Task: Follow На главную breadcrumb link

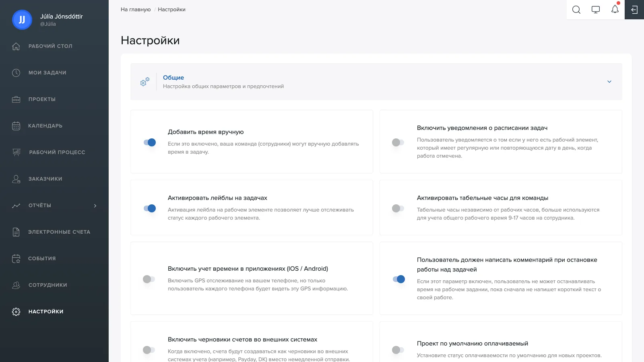Action: (136, 10)
